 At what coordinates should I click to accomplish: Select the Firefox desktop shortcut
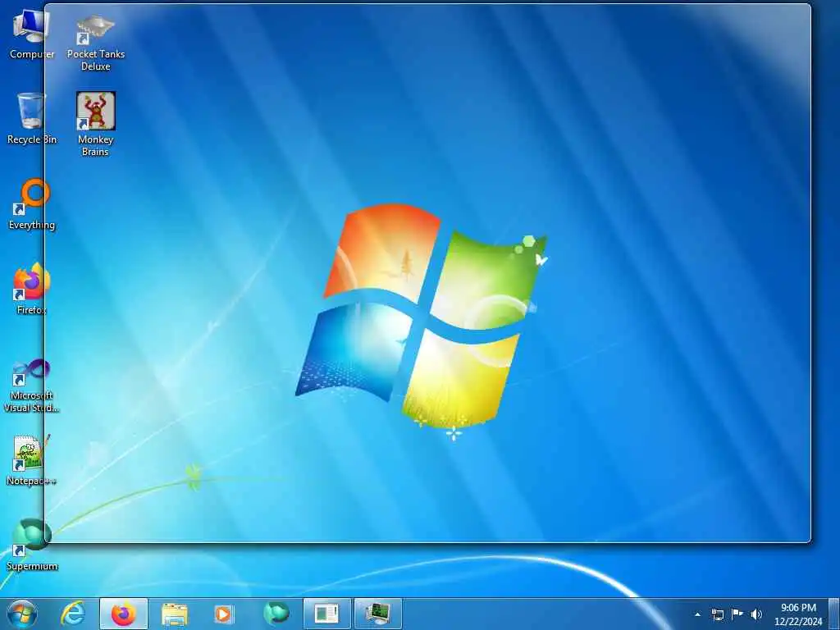(32, 290)
